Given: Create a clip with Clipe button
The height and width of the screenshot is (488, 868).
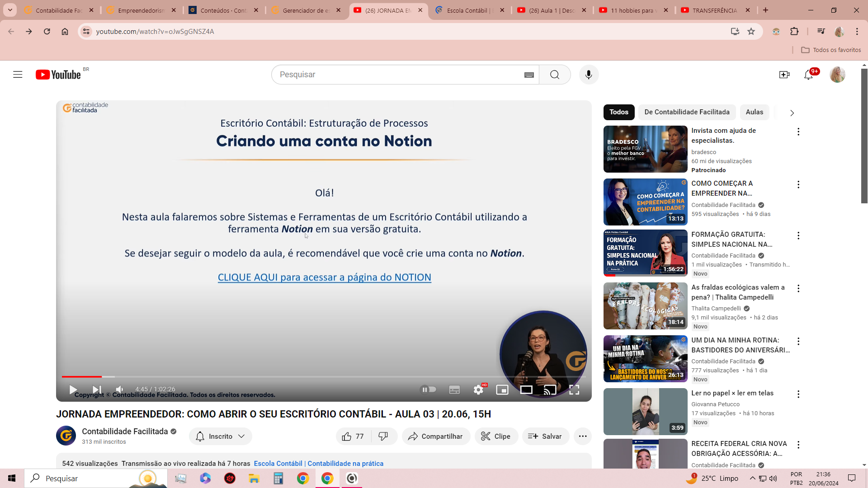Looking at the screenshot, I should pos(496,436).
